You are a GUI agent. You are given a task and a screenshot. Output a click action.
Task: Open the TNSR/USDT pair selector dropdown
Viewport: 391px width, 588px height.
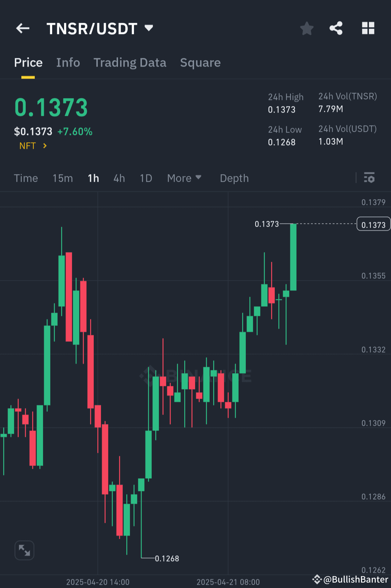tap(148, 28)
